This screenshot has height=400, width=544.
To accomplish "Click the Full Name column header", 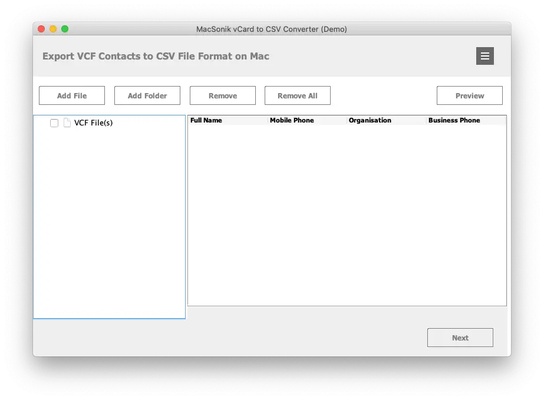I will (228, 120).
